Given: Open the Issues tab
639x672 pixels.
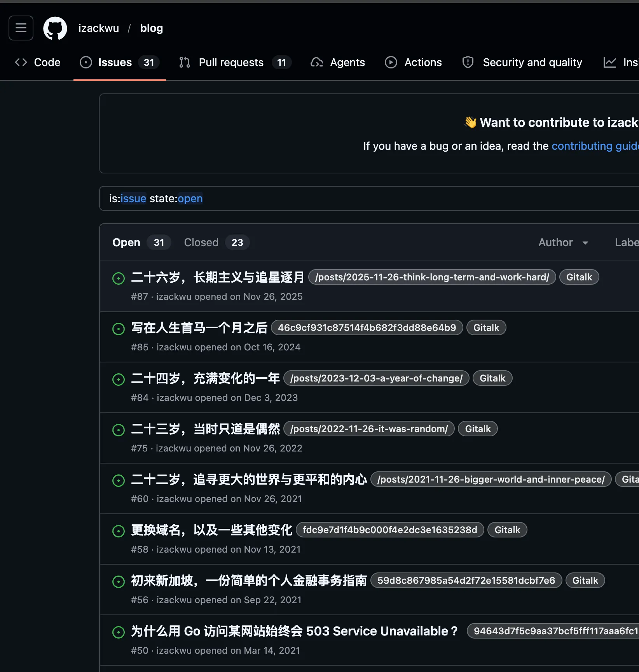Looking at the screenshot, I should 120,62.
